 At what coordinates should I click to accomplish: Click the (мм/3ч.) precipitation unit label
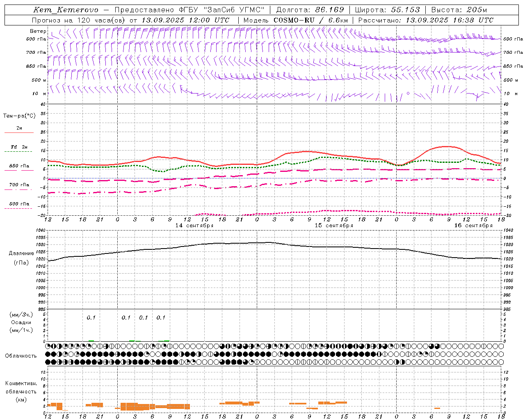pyautogui.click(x=21, y=315)
